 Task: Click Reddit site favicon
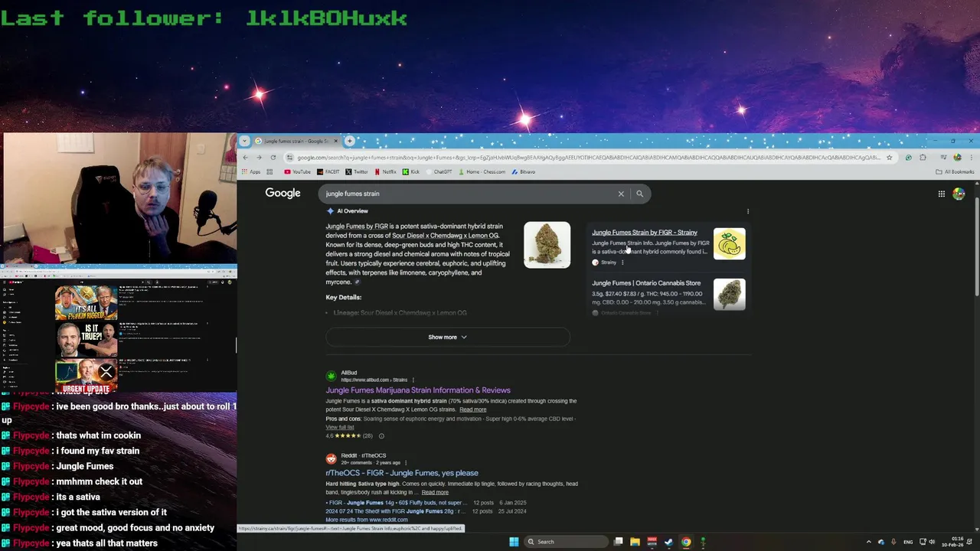(331, 458)
